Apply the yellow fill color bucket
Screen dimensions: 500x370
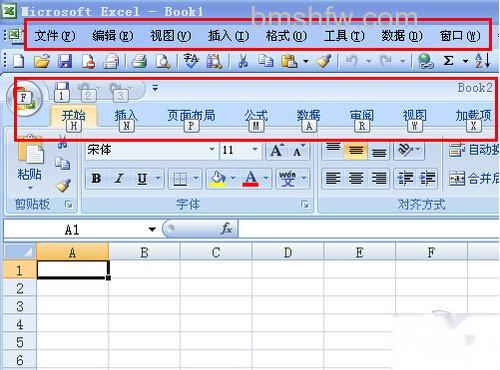click(x=218, y=179)
